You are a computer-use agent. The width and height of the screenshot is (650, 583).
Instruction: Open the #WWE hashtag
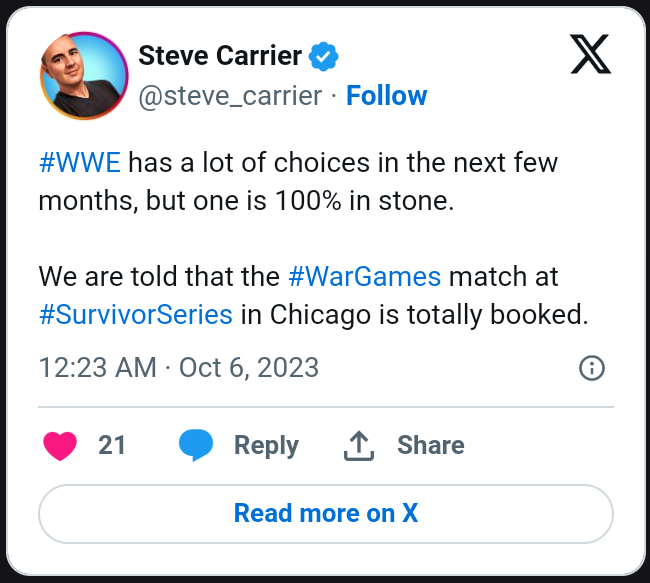click(80, 162)
